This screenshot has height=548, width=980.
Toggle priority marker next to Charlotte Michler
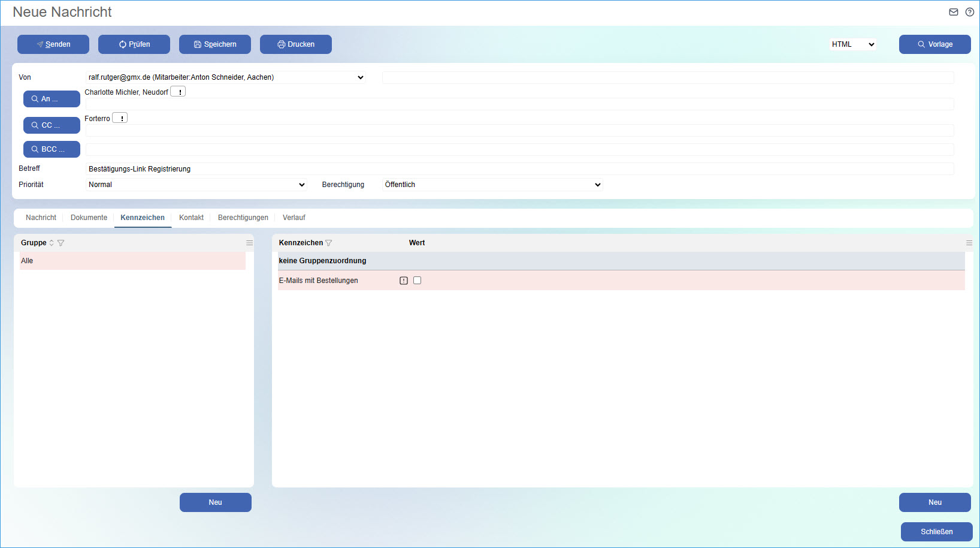[x=178, y=91]
